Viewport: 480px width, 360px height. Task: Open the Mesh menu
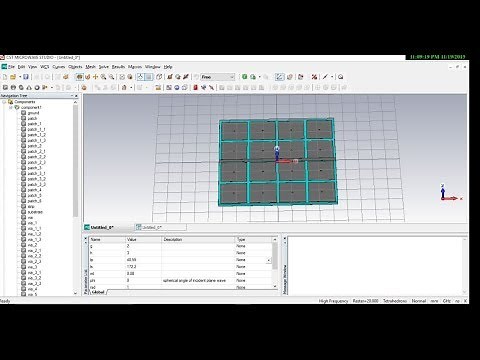(90, 67)
